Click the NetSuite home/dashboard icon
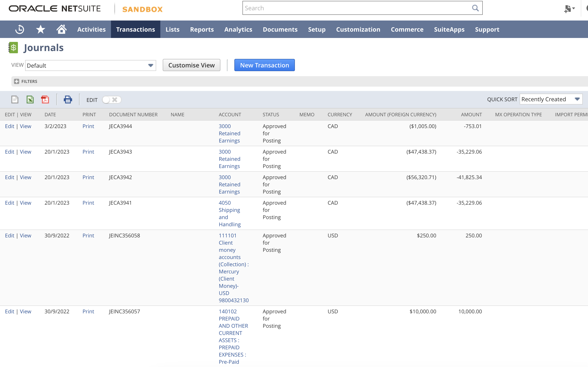 click(61, 29)
